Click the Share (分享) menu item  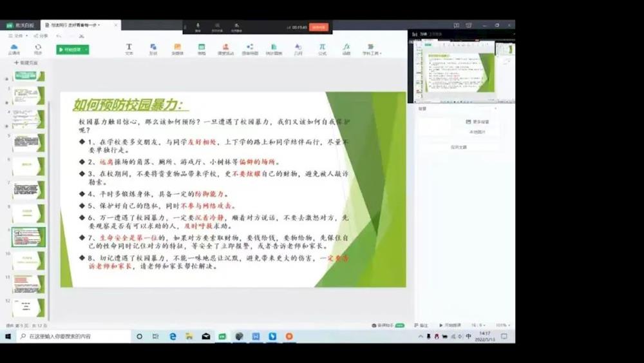pyautogui.click(x=42, y=36)
